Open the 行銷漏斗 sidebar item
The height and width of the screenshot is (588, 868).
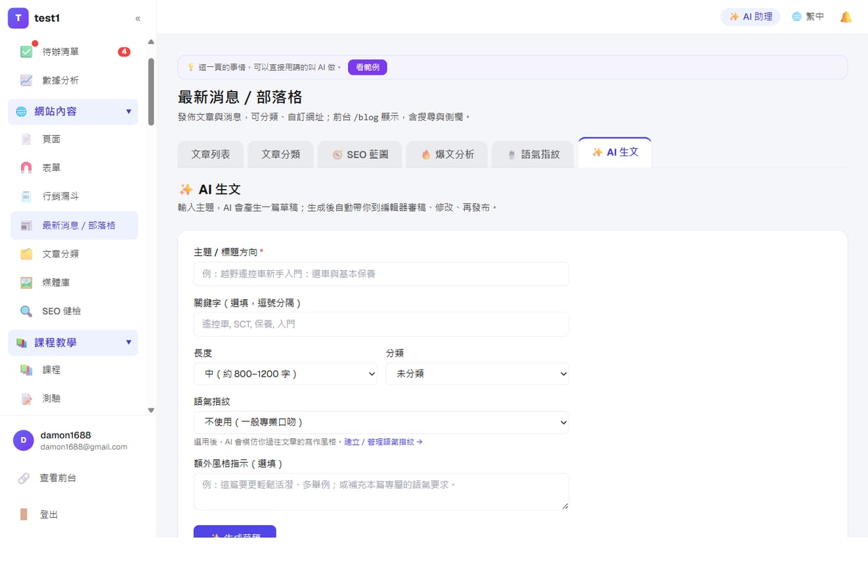[x=74, y=196]
